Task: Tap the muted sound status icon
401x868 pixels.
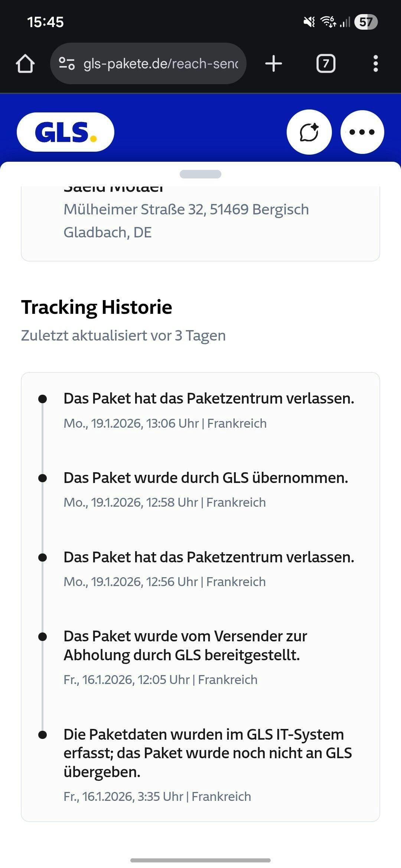Action: tap(309, 22)
